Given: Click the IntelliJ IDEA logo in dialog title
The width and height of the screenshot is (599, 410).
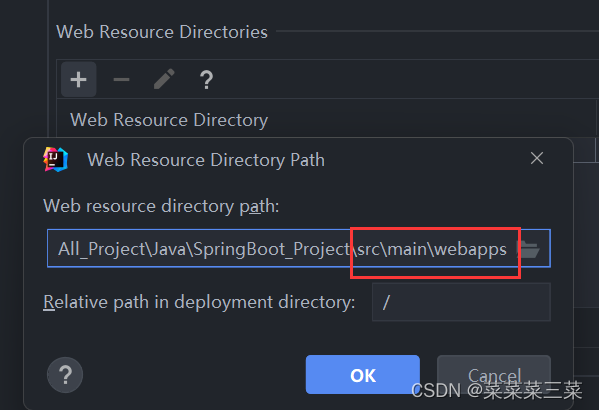Looking at the screenshot, I should coord(55,159).
